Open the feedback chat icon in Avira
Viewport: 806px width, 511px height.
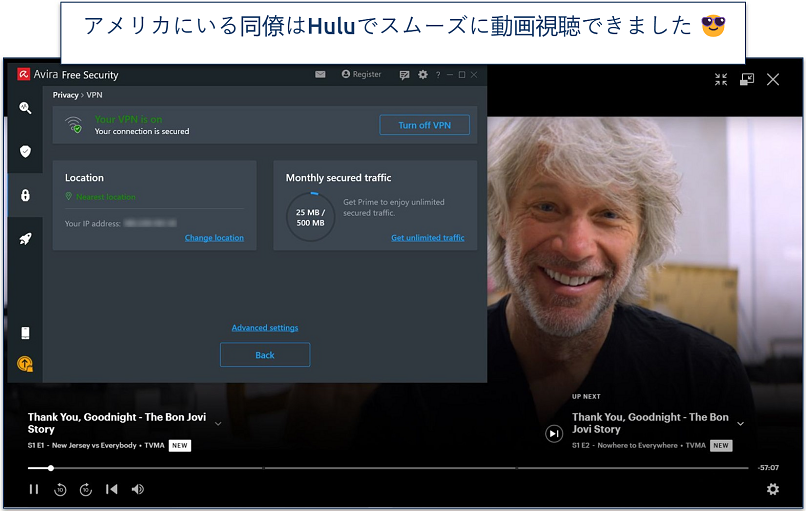404,74
